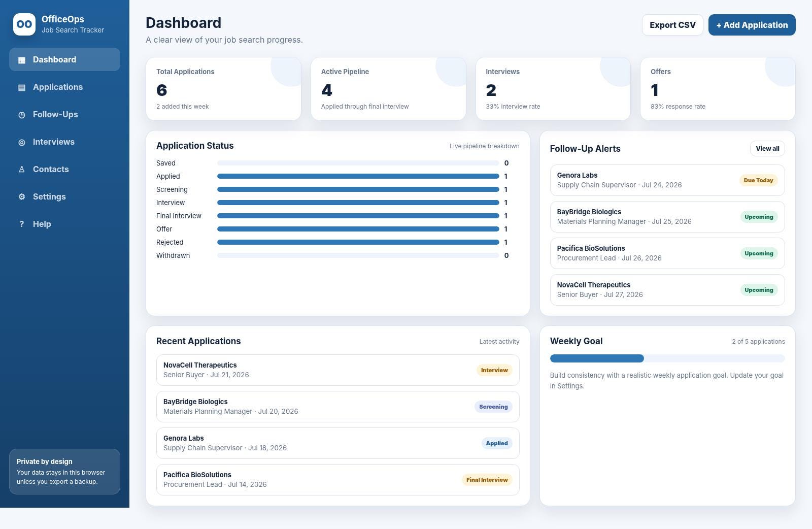The width and height of the screenshot is (812, 529).
Task: Open Pacifica BioSolutions recent application row
Action: (x=338, y=480)
